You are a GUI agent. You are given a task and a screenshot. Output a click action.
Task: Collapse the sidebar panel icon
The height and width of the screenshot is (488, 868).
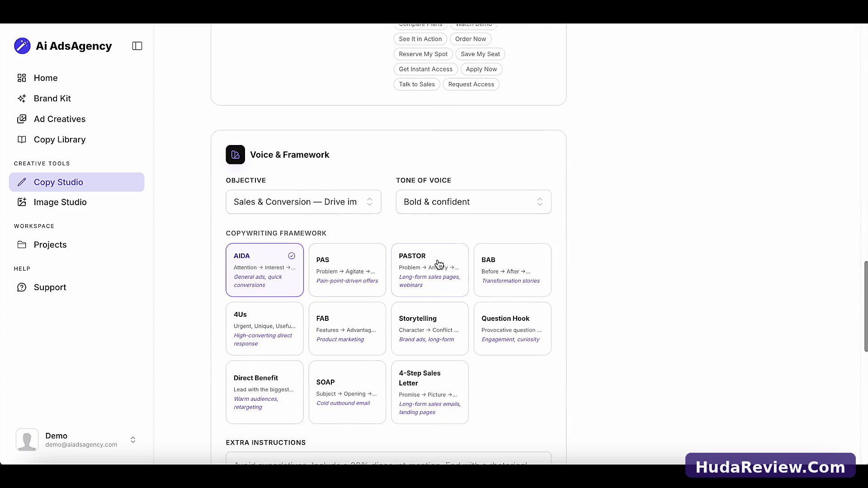[137, 46]
